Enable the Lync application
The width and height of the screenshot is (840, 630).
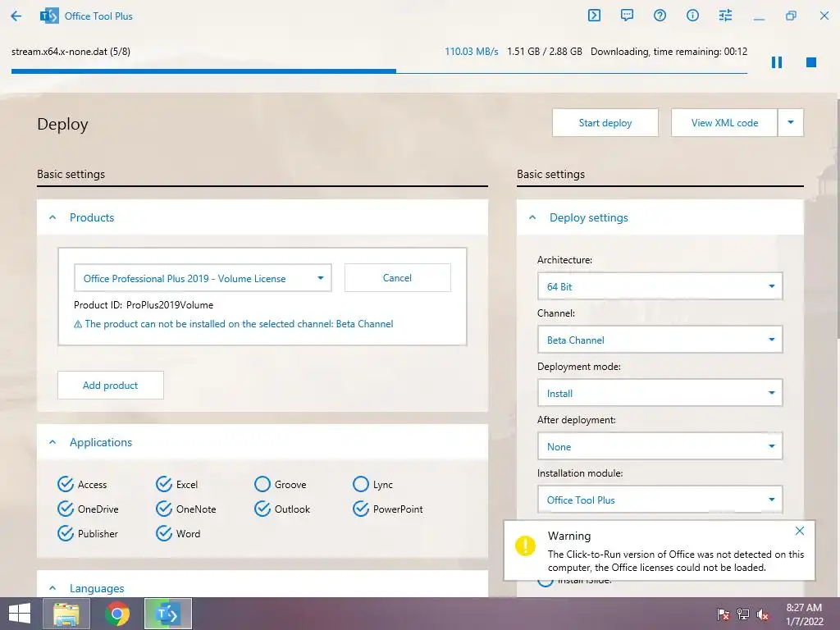coord(361,484)
